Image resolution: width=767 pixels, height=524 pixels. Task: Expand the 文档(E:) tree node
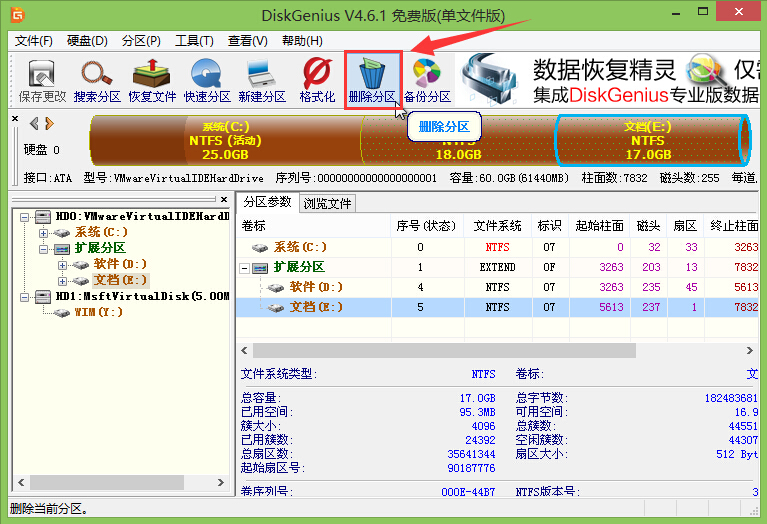[62, 281]
